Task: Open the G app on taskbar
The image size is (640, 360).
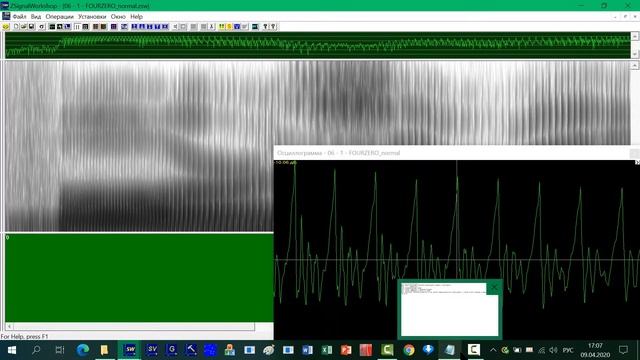Action: 172,349
